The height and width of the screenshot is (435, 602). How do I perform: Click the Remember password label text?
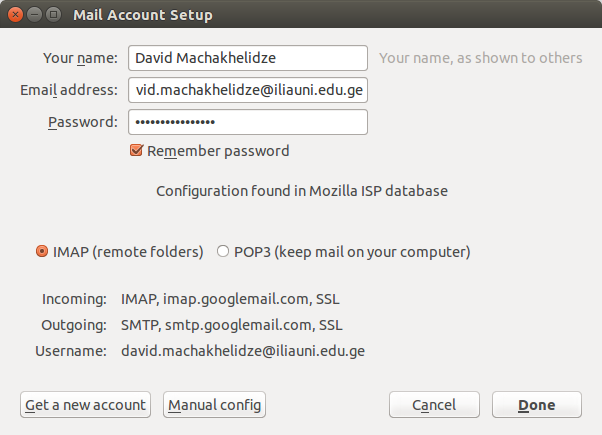[218, 151]
